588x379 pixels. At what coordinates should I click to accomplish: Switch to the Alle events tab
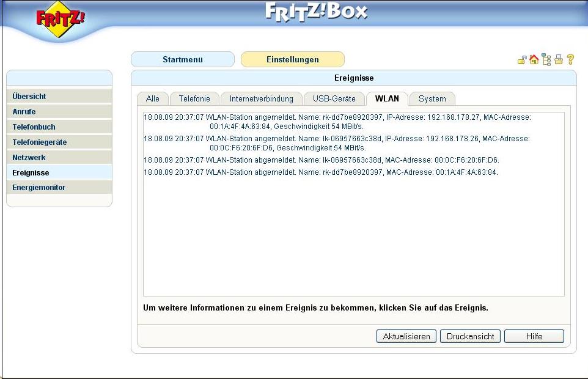pyautogui.click(x=153, y=98)
